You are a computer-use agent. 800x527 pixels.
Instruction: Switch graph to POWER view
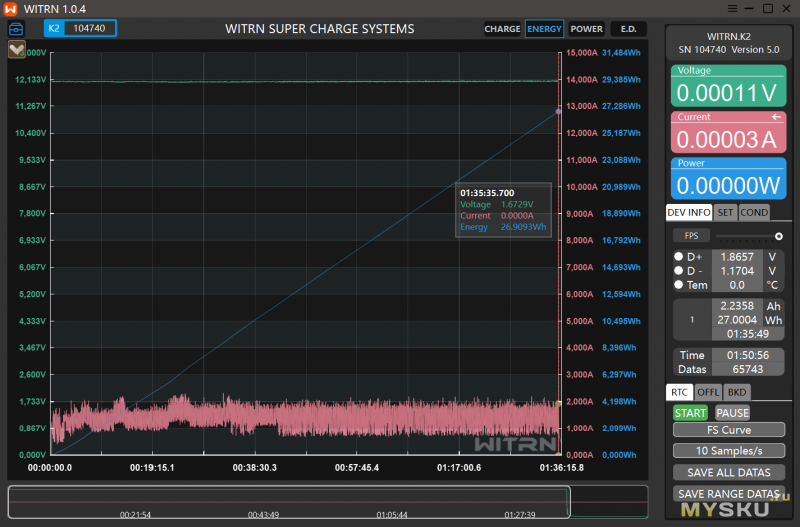click(x=587, y=29)
